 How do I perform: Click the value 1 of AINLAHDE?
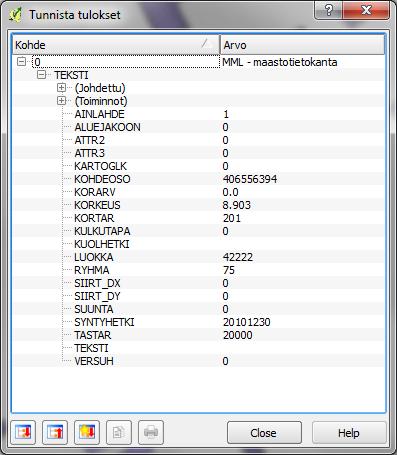point(226,114)
